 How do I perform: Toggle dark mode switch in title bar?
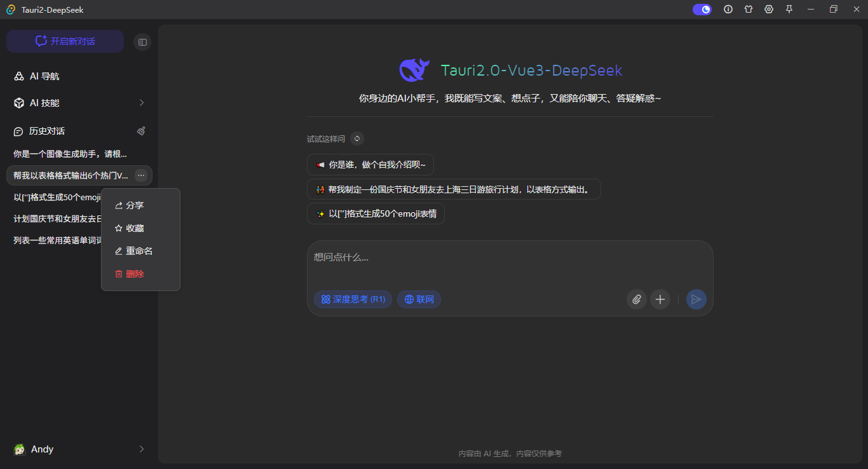[x=702, y=10]
